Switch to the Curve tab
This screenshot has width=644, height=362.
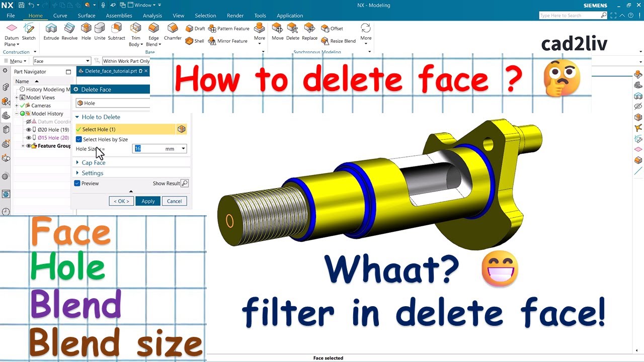pyautogui.click(x=60, y=16)
